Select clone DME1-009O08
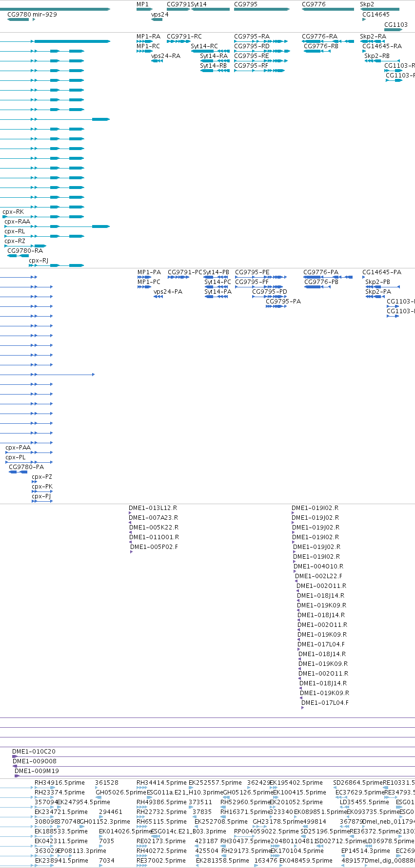 [x=35, y=761]
